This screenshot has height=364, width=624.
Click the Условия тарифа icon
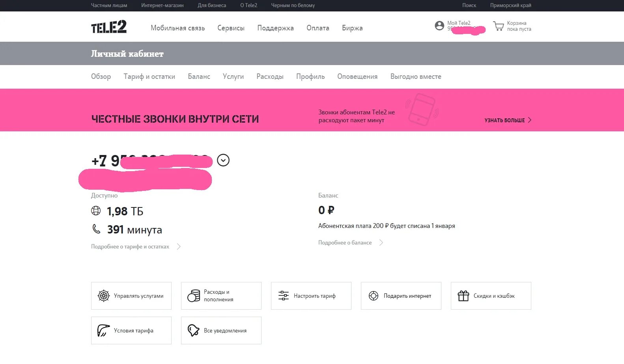[103, 330]
